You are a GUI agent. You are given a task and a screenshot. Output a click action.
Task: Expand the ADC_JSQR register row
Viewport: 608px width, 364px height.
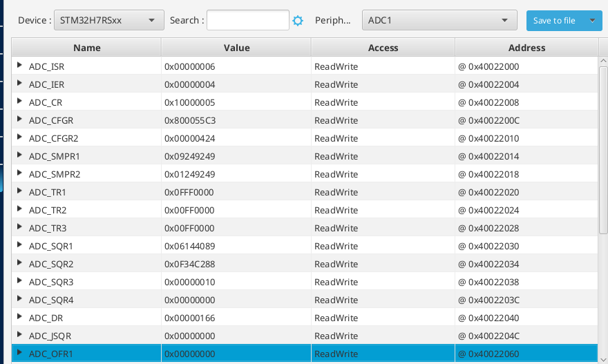19,334
